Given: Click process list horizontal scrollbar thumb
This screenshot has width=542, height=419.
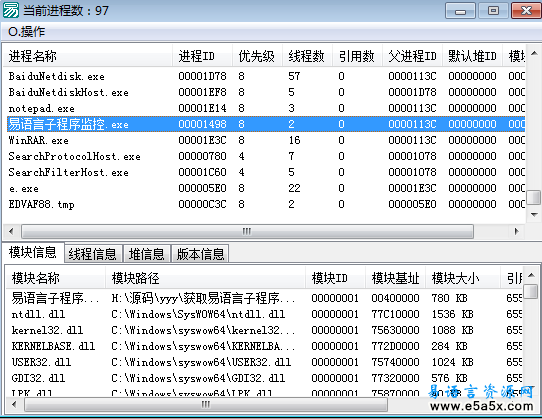Looking at the screenshot, I should [247, 231].
